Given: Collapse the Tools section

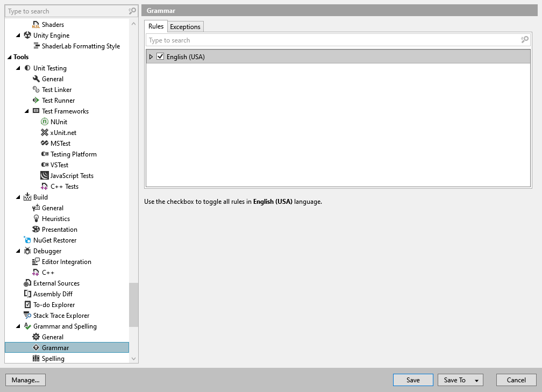Looking at the screenshot, I should pyautogui.click(x=9, y=56).
